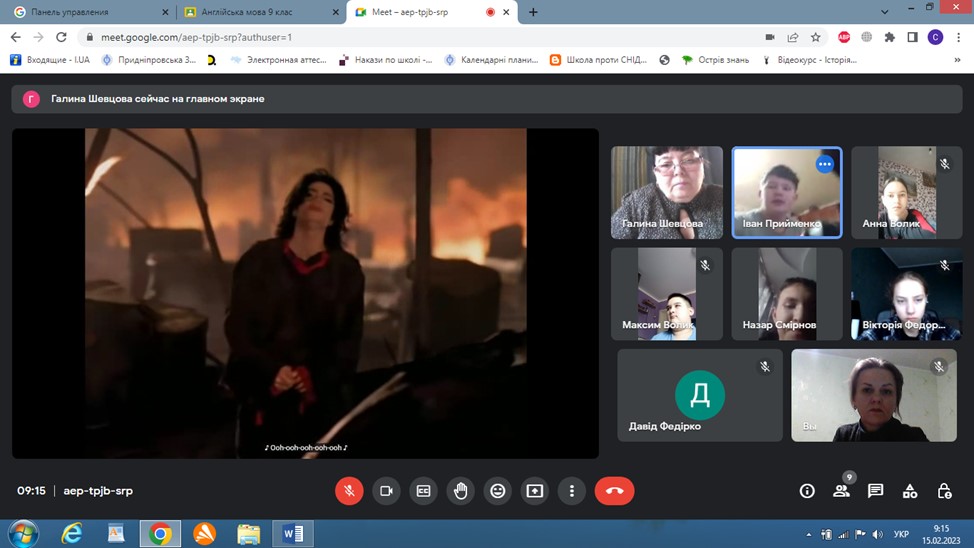Switch to Англійська мова 9 клас tab
This screenshot has height=548, width=974.
click(261, 12)
